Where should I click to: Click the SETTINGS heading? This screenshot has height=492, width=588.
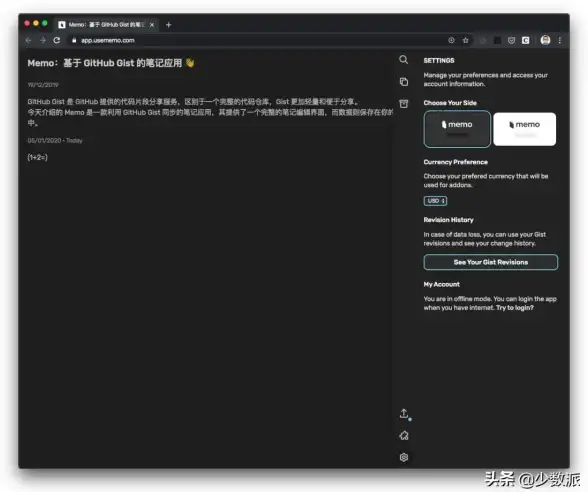point(439,60)
